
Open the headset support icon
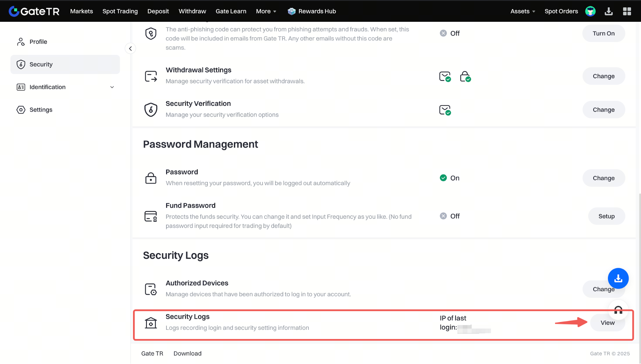[x=618, y=310]
